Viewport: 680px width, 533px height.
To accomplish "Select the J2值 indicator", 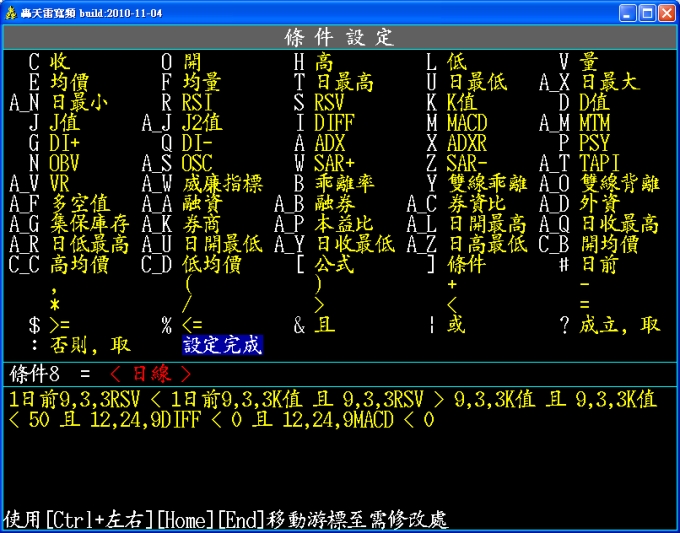I will click(x=202, y=123).
